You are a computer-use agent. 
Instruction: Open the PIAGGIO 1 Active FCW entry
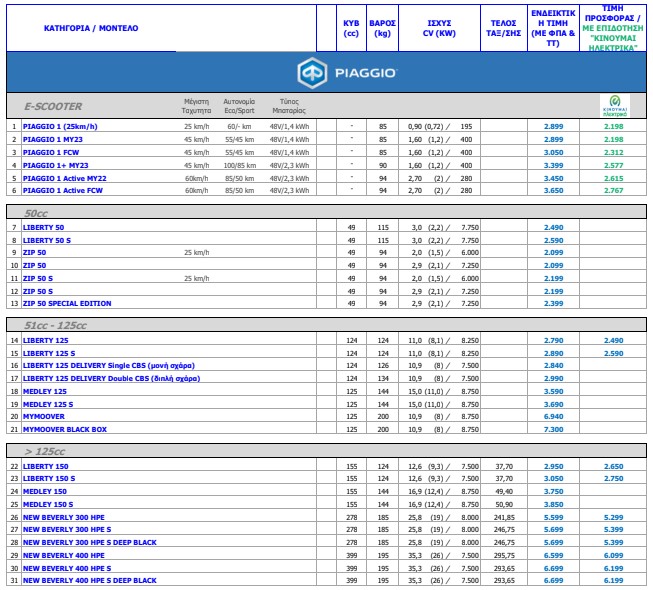[62, 190]
